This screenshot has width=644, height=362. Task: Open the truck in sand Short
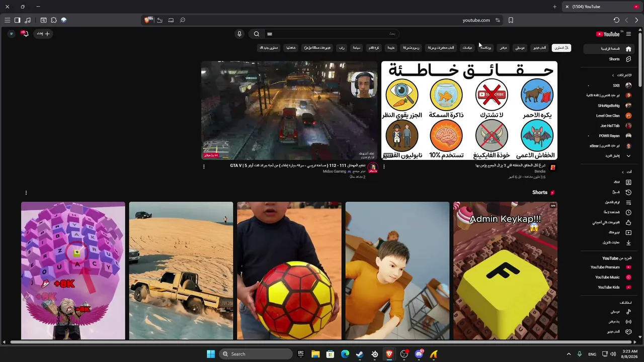click(x=181, y=270)
